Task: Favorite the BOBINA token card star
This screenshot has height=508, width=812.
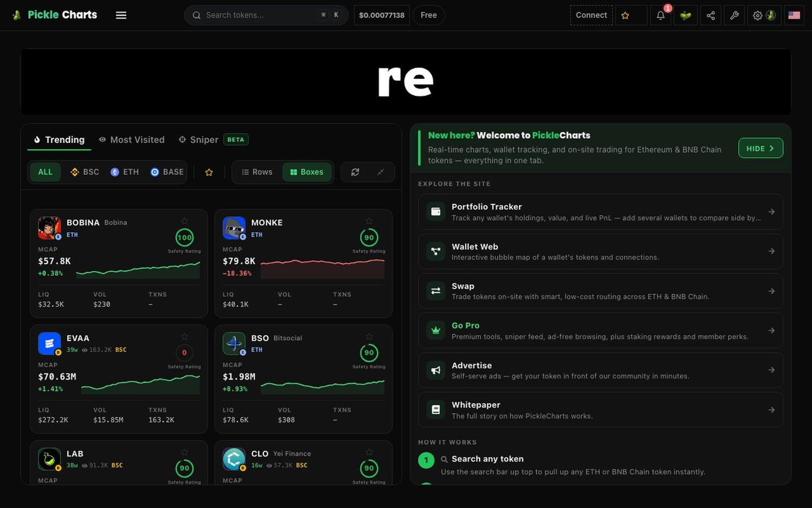Action: (x=184, y=221)
